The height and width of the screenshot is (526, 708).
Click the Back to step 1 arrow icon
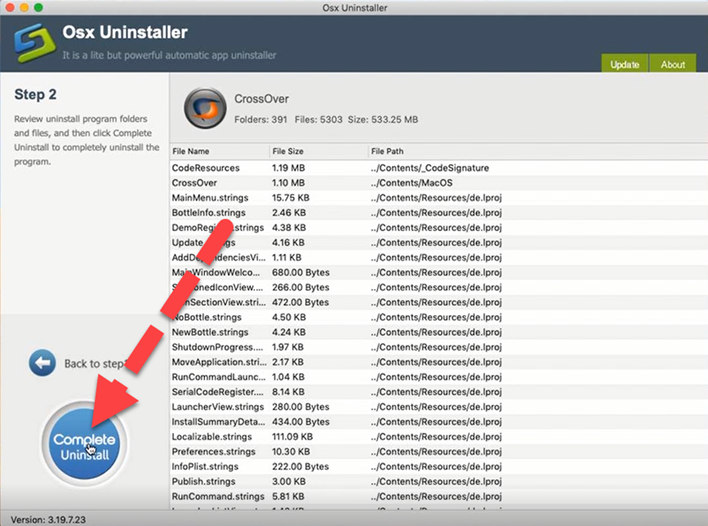click(42, 363)
